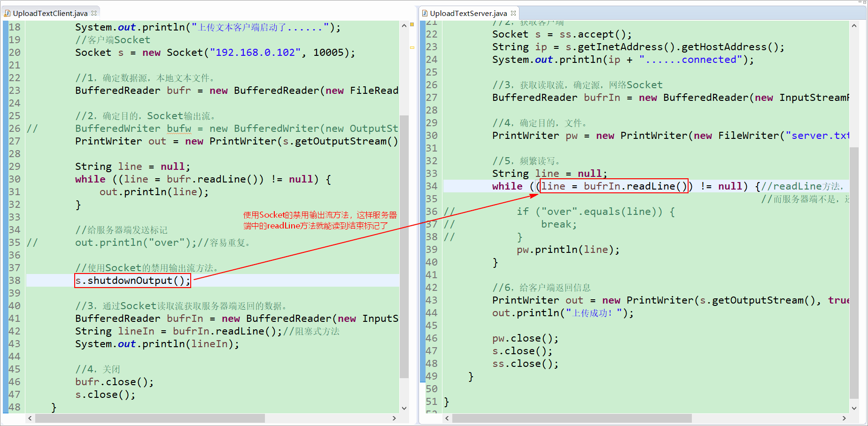Screen dimensions: 868x426
Task: Click server editor horizontal scrollbar left arrow
Action: [447, 418]
